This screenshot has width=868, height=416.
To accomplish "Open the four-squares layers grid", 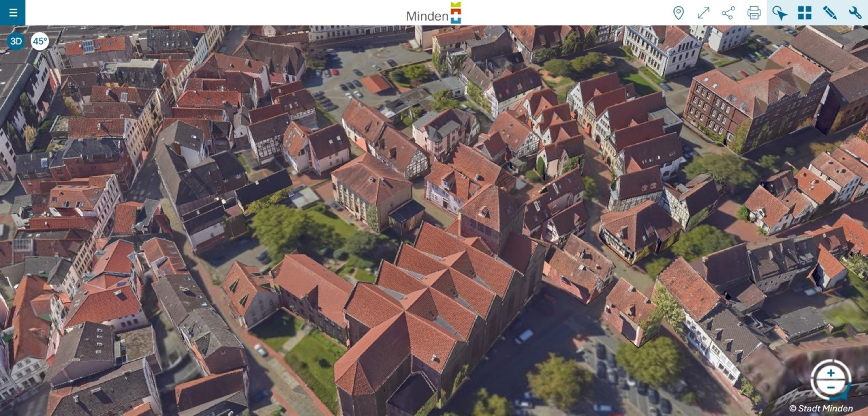I will tap(805, 13).
